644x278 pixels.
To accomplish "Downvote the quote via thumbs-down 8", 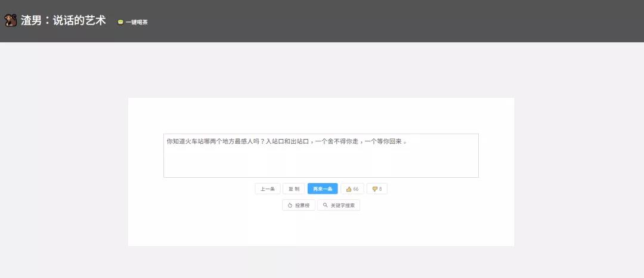I will (x=377, y=189).
